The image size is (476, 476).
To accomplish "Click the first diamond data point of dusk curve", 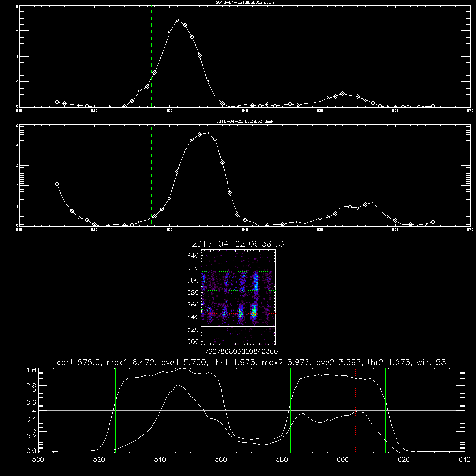I will click(57, 184).
